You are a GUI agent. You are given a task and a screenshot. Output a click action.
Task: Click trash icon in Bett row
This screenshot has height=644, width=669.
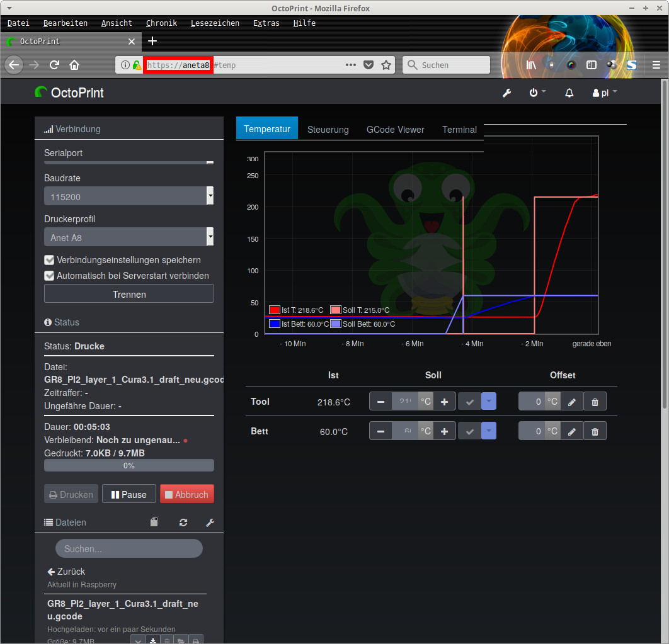[595, 431]
